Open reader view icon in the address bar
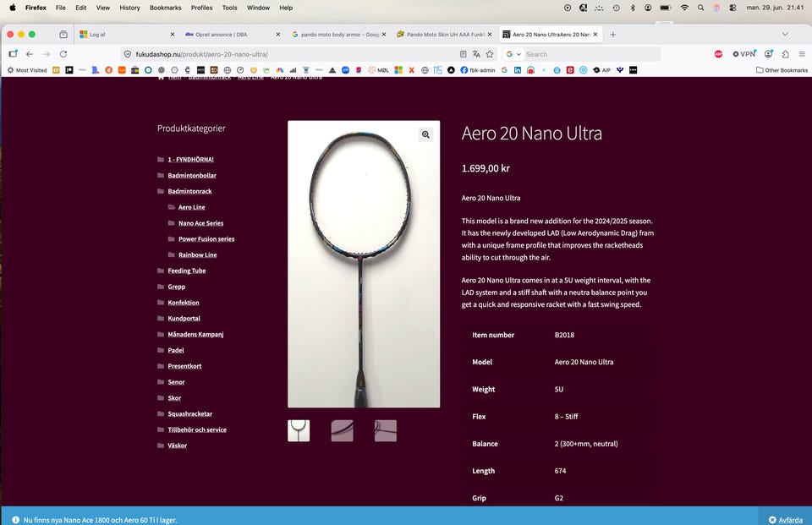Viewport: 812px width, 525px height. (463, 54)
